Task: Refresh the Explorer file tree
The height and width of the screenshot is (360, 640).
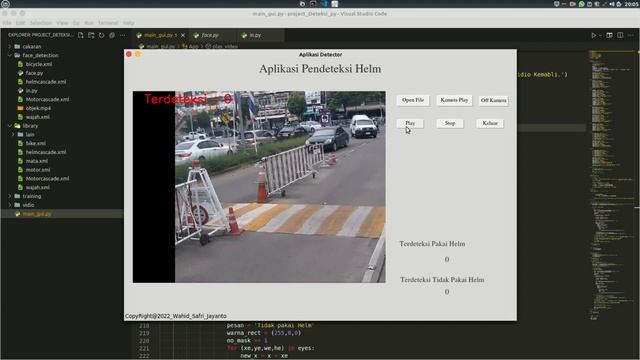Action: pos(102,35)
